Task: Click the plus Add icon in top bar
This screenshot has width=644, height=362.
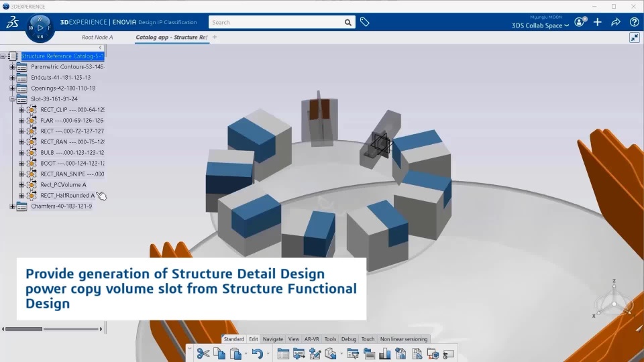Action: pos(598,22)
